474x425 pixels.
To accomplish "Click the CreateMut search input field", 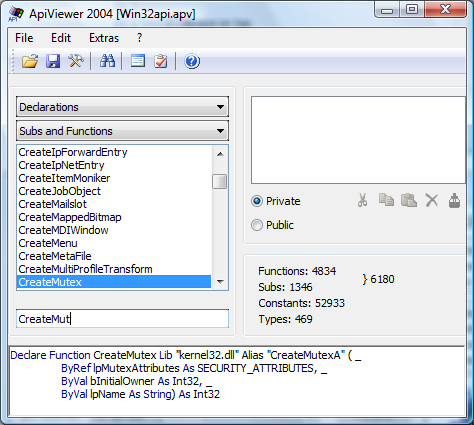I will (x=122, y=319).
